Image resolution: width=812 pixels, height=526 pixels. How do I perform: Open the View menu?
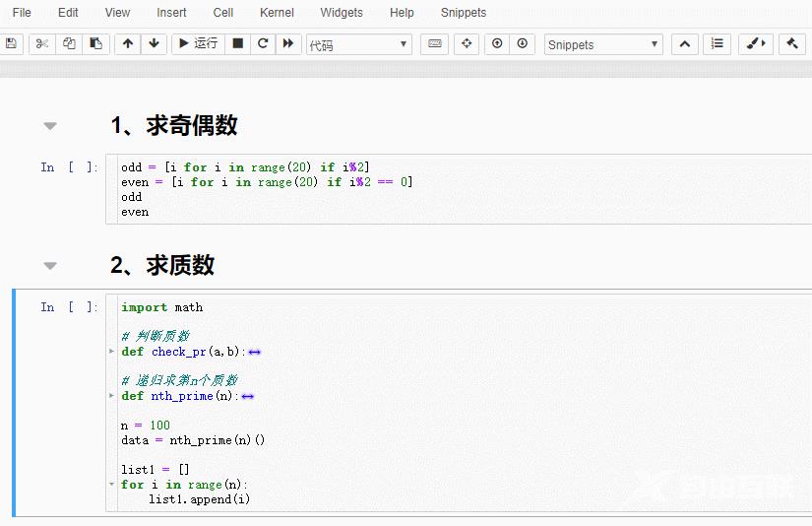point(117,13)
